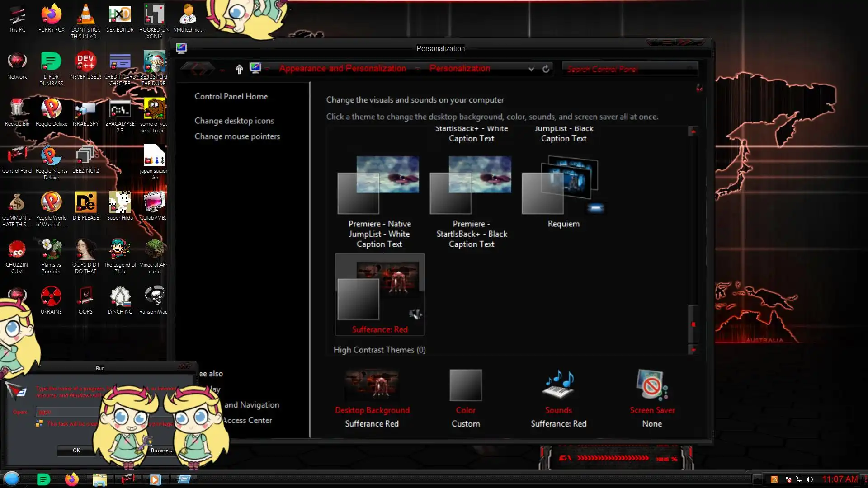The image size is (868, 488).
Task: Open the Screen Saver settings icon
Action: coord(651,385)
